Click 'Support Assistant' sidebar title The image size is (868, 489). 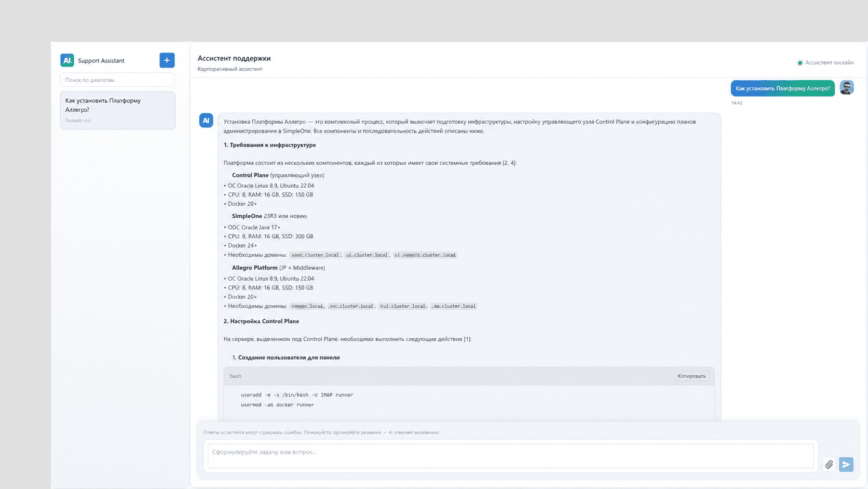[x=101, y=61]
